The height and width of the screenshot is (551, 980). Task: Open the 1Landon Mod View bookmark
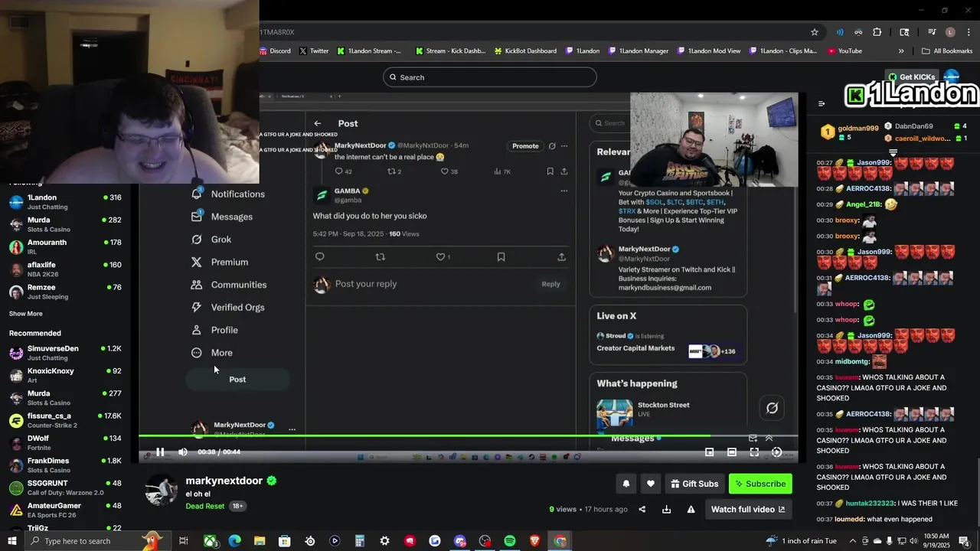pyautogui.click(x=708, y=51)
